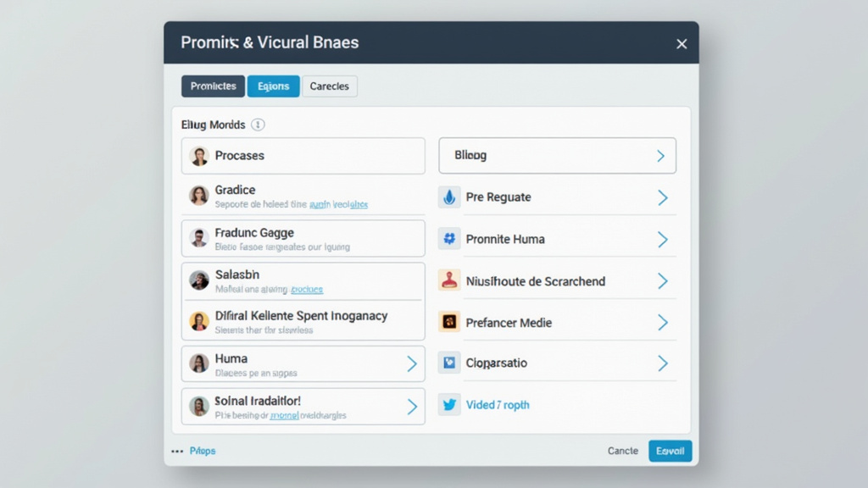Select the Carecles tab

pyautogui.click(x=330, y=86)
